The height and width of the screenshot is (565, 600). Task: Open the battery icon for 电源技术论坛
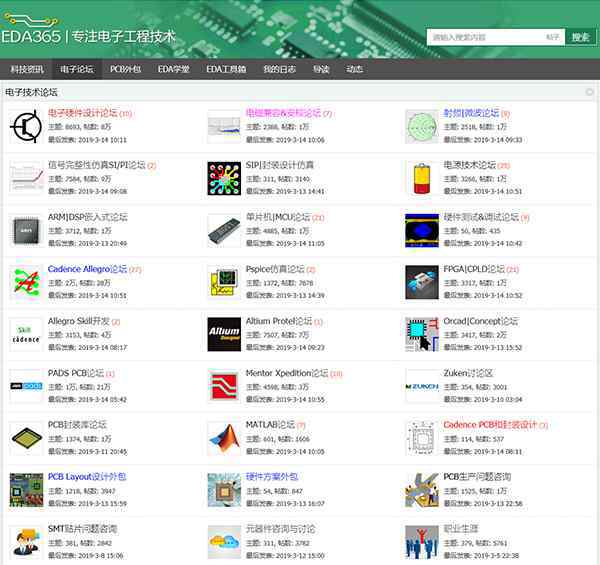(421, 178)
